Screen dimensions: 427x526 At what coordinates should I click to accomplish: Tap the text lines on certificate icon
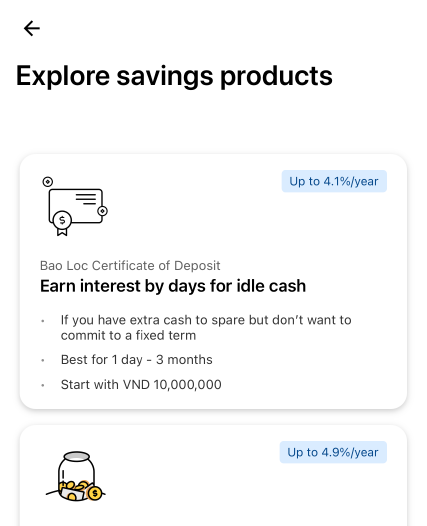point(86,199)
